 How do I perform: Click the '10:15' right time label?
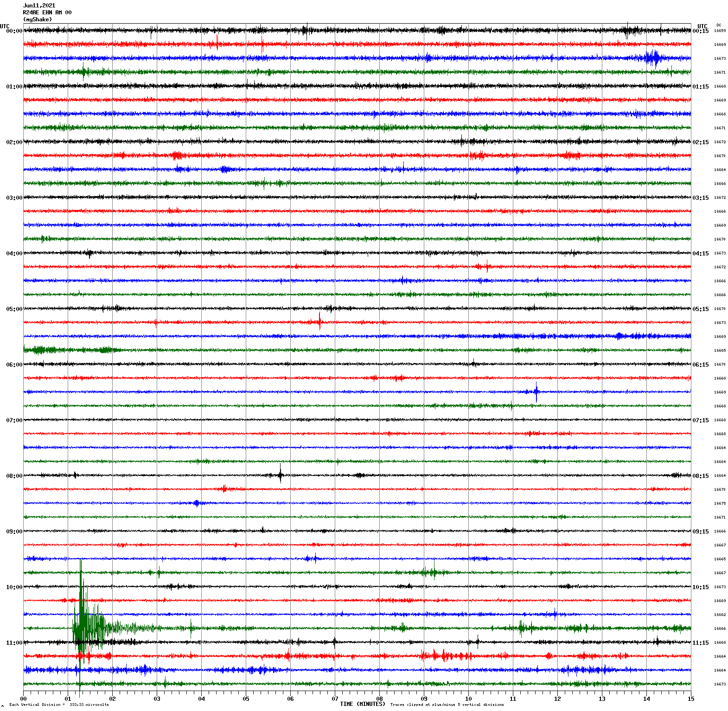[x=701, y=587]
